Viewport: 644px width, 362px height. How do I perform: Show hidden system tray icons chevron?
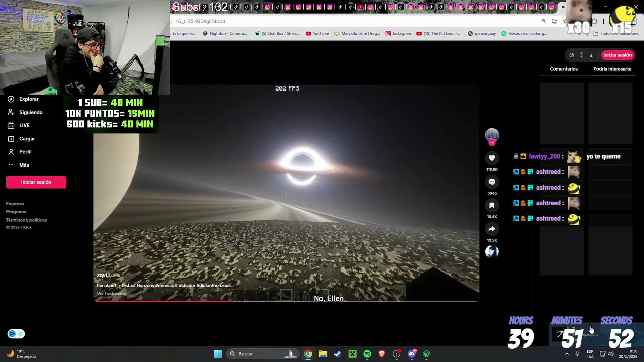click(x=567, y=354)
